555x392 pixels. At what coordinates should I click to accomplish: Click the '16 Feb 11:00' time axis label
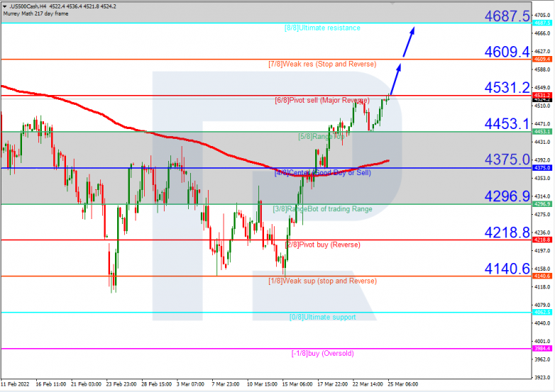[51, 384]
